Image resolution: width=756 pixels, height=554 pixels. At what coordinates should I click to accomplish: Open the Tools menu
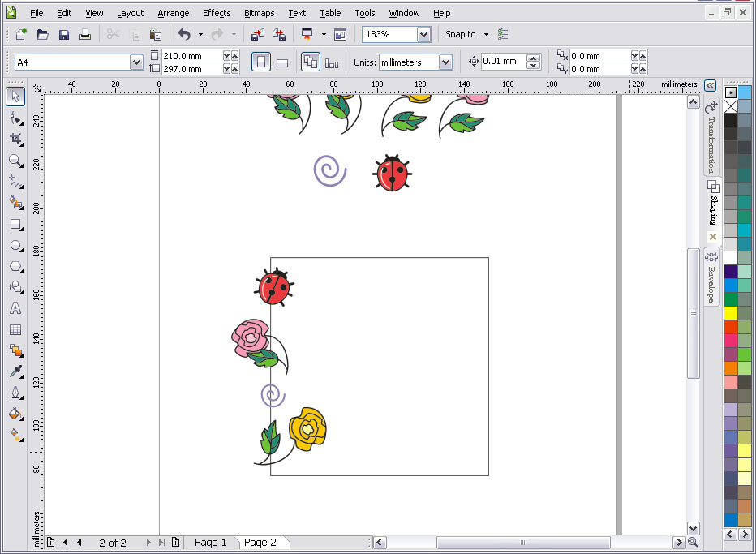click(x=364, y=13)
